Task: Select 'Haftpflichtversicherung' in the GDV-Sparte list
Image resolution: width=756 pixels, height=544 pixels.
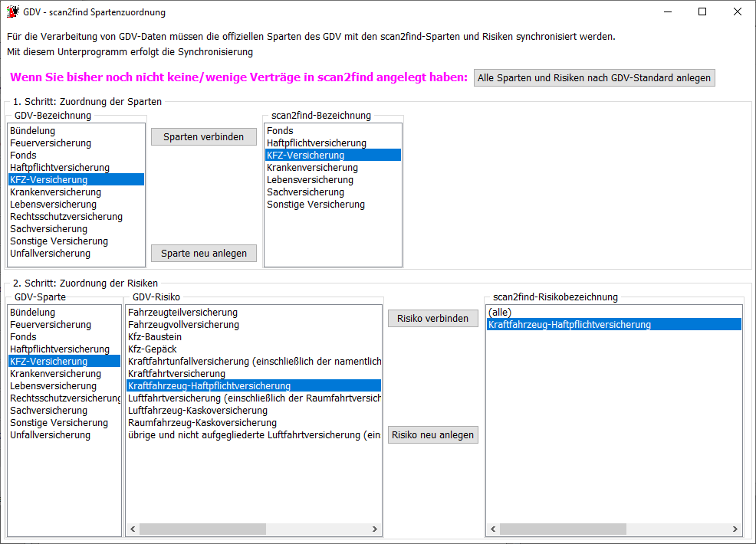Action: (x=64, y=349)
